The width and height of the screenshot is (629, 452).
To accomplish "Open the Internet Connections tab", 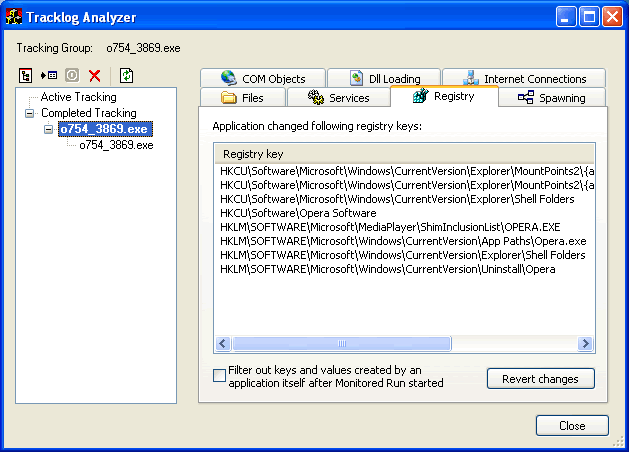I will pos(524,78).
